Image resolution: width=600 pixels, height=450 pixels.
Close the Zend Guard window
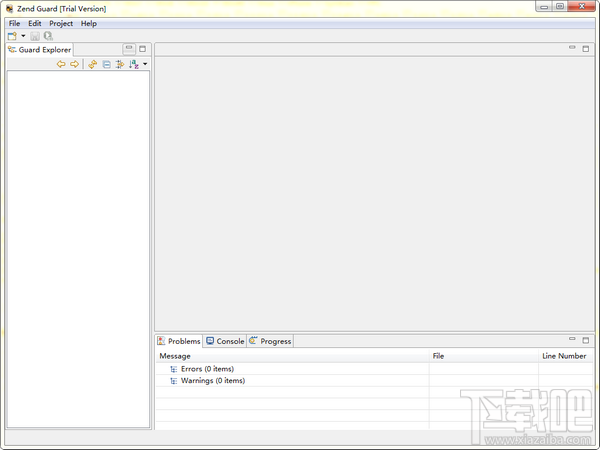(x=582, y=7)
